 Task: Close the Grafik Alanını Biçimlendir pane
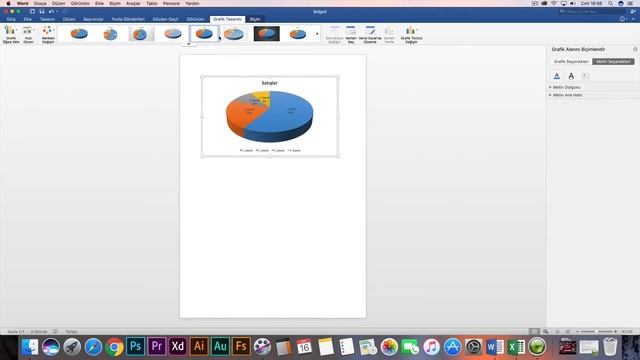click(x=635, y=49)
